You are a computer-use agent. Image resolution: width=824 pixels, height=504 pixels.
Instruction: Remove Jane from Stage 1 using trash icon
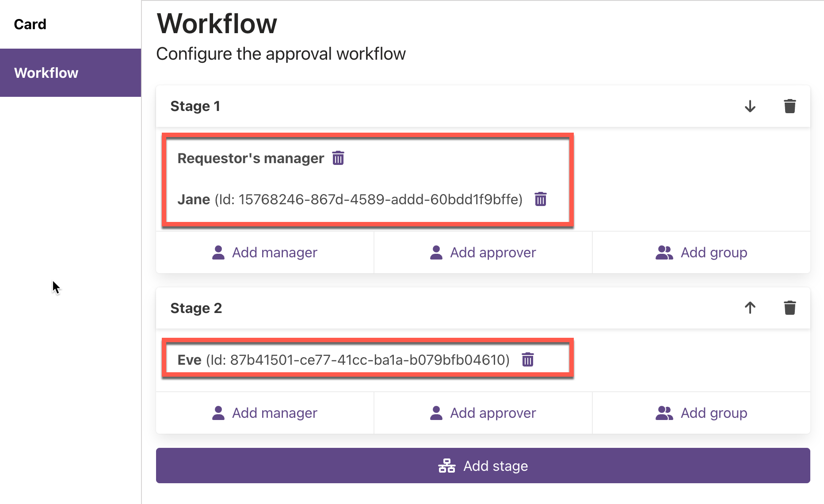541,199
